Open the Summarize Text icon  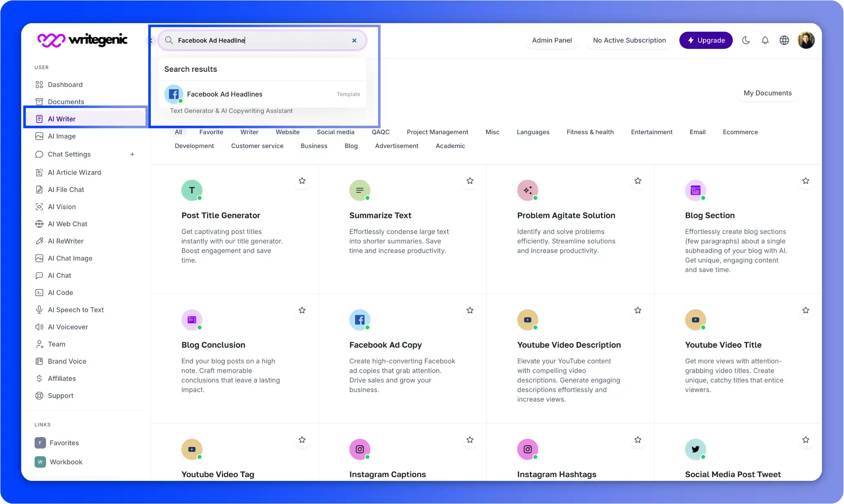tap(360, 190)
